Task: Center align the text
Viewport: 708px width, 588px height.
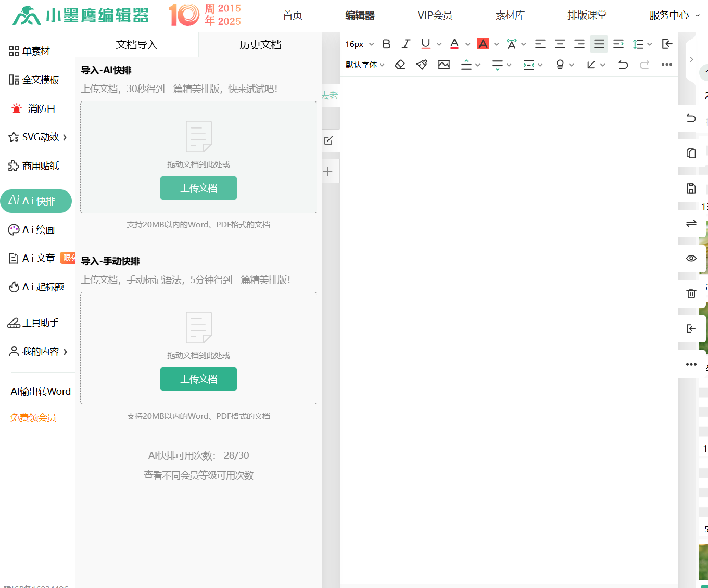Action: (560, 44)
